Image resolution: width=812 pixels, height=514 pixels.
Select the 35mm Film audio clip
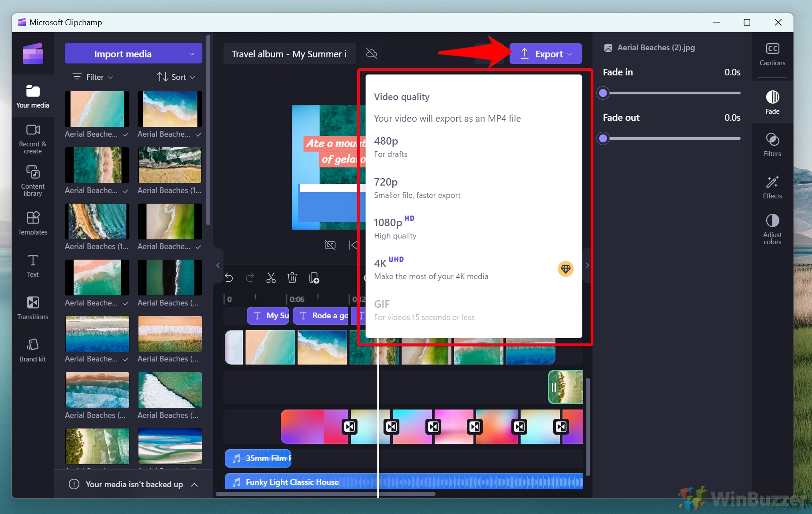258,458
